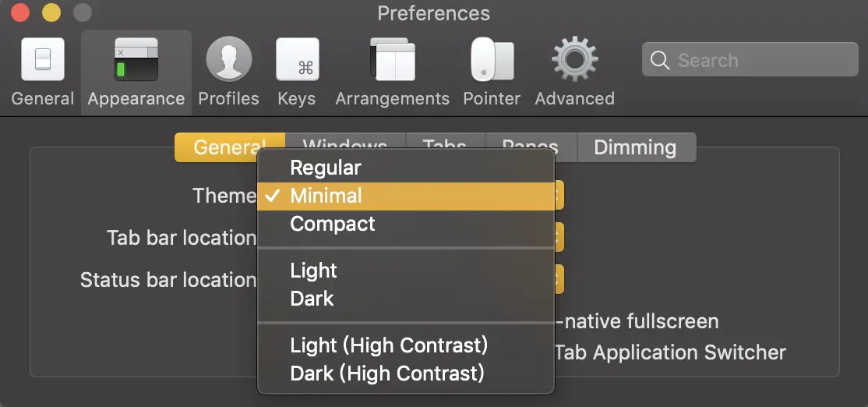Choose Light (High Contrast) theme
The height and width of the screenshot is (407, 868).
pyautogui.click(x=389, y=345)
